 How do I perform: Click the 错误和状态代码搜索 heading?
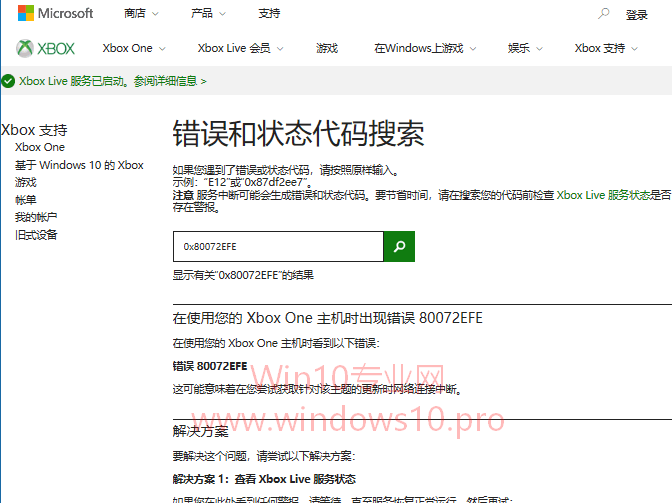point(298,134)
